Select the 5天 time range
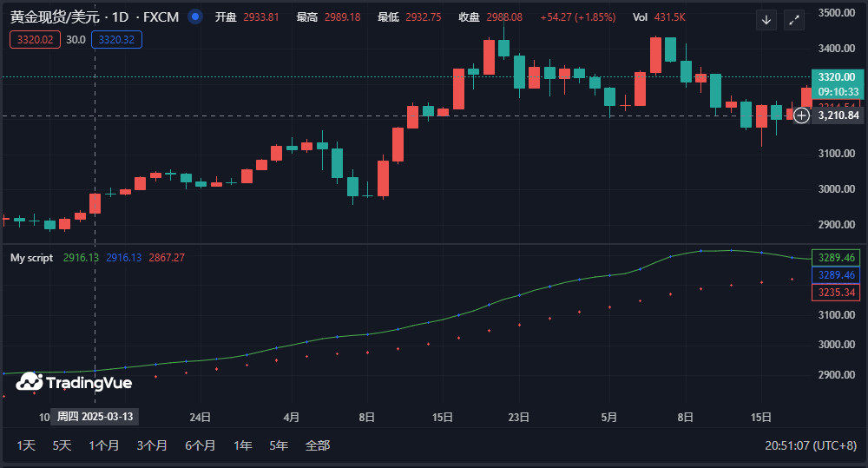Image resolution: width=868 pixels, height=468 pixels. (62, 445)
